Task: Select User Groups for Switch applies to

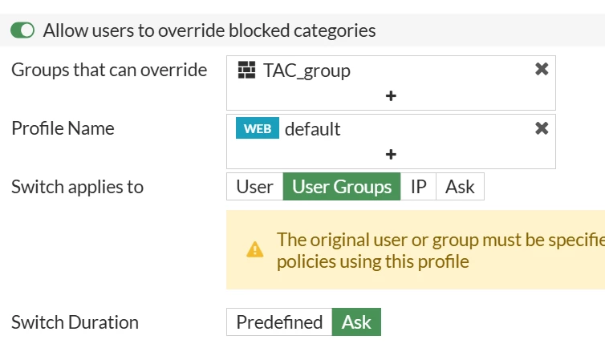Action: point(342,187)
